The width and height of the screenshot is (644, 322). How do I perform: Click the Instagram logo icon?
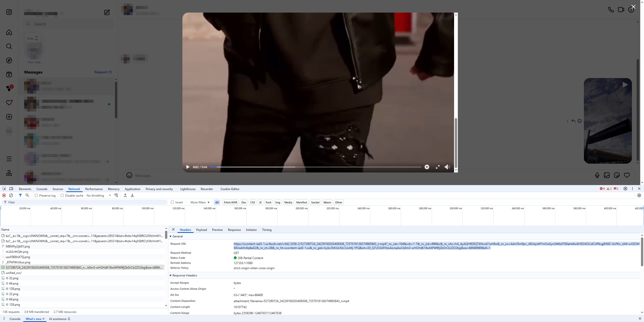click(9, 12)
